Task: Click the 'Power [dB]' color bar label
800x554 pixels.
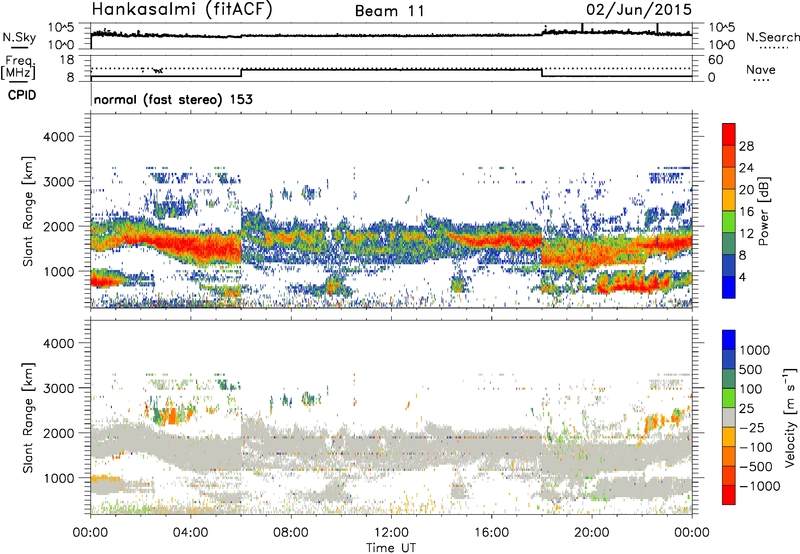Action: pos(763,211)
